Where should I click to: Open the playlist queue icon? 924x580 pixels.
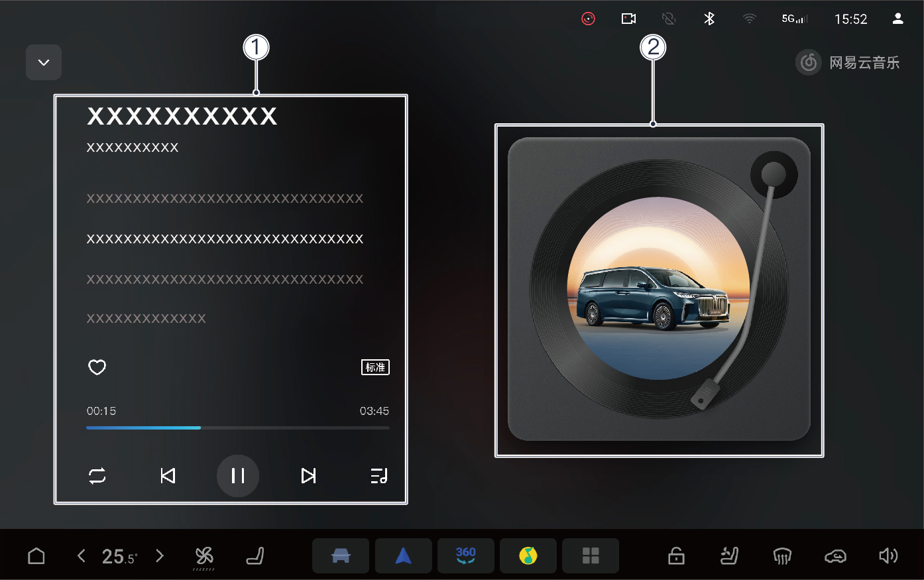coord(379,476)
